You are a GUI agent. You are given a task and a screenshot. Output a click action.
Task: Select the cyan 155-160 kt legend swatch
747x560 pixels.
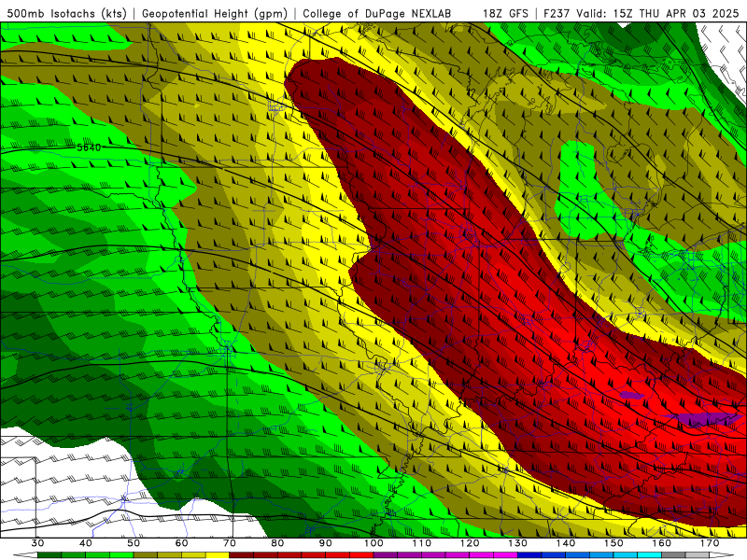pyautogui.click(x=649, y=555)
